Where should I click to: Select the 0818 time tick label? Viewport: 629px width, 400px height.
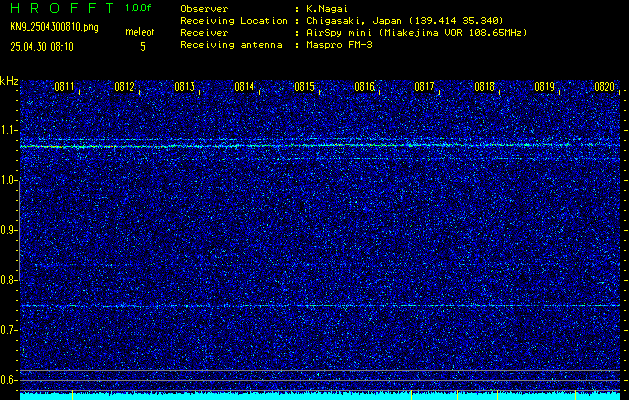485,87
